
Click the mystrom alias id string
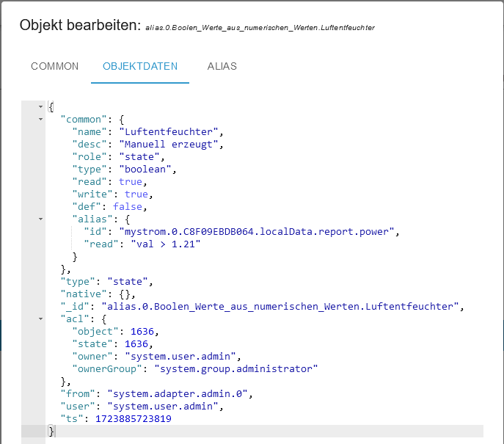coord(260,231)
